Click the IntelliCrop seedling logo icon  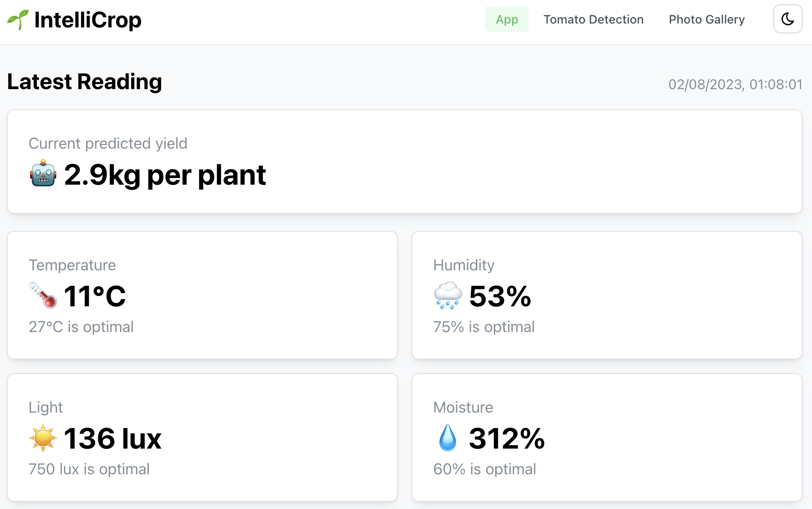pos(18,19)
